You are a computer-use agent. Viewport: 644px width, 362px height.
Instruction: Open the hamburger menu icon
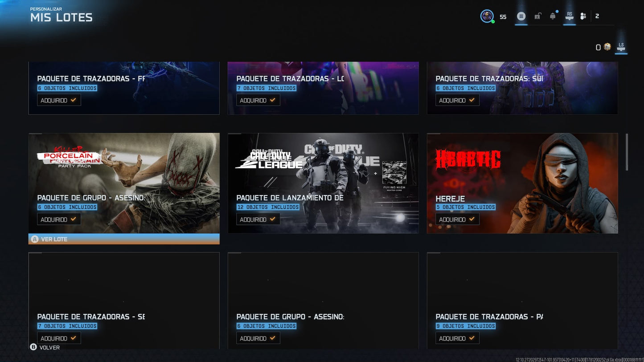pyautogui.click(x=521, y=16)
